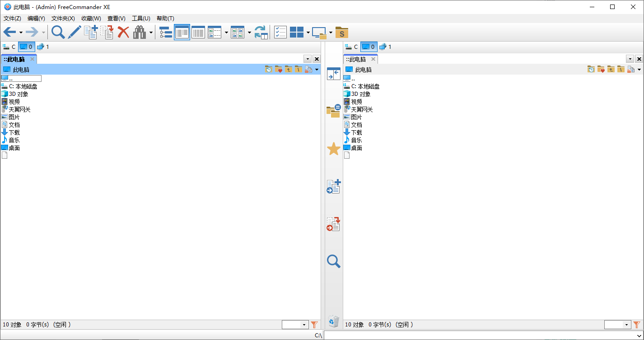This screenshot has height=340, width=644.
Task: Open the 工具(U) menu
Action: [141, 19]
